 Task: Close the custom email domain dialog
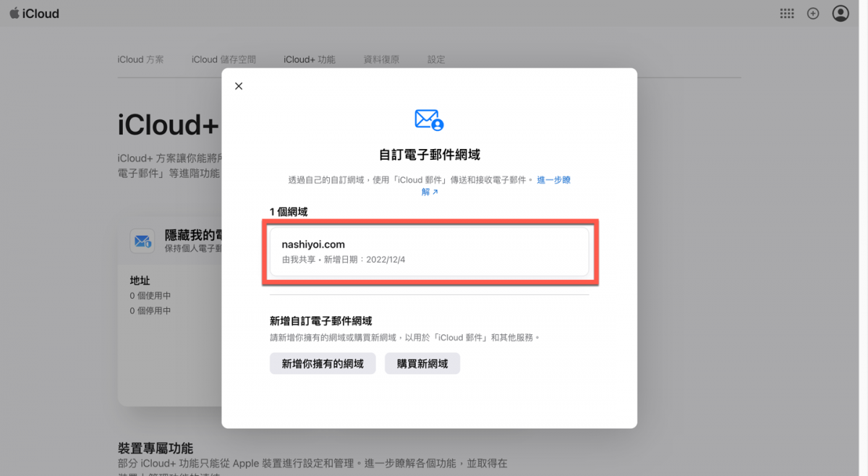click(239, 86)
